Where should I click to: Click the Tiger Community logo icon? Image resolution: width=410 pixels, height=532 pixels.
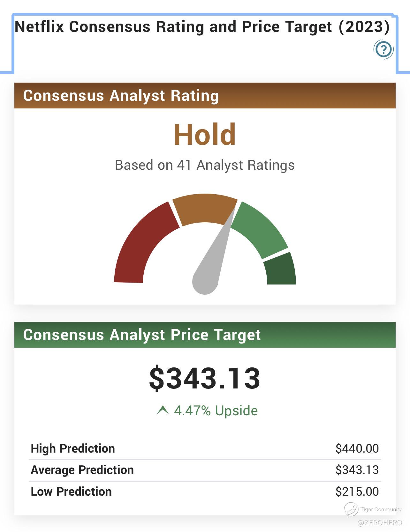click(x=351, y=509)
